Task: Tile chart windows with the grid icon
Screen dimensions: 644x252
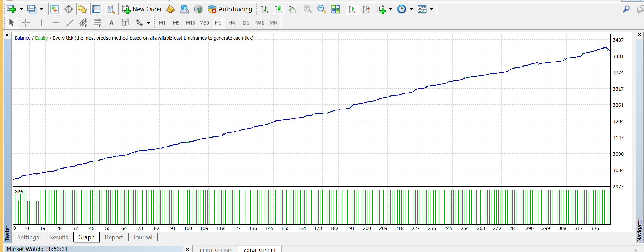Action: pos(336,9)
